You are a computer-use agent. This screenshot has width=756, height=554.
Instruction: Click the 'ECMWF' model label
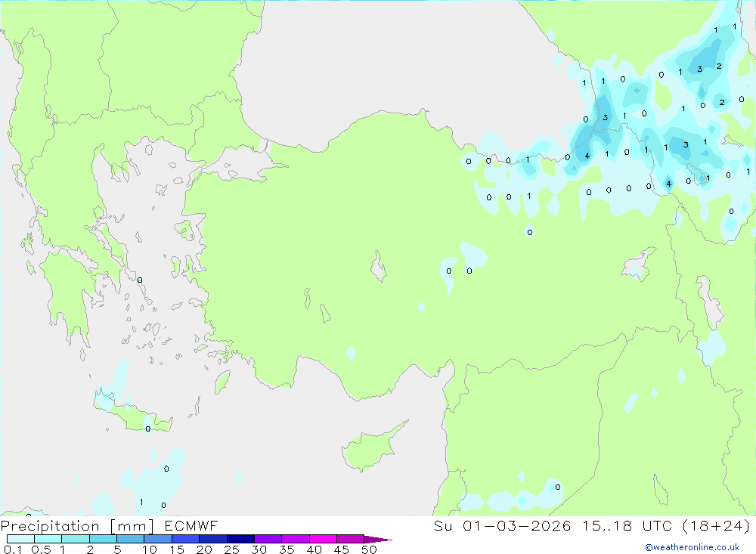point(191,525)
